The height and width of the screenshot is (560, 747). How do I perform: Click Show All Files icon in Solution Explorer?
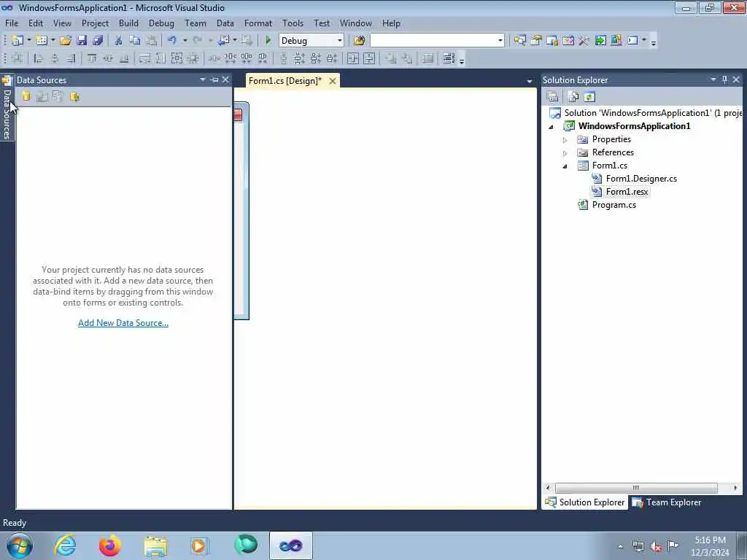click(573, 97)
